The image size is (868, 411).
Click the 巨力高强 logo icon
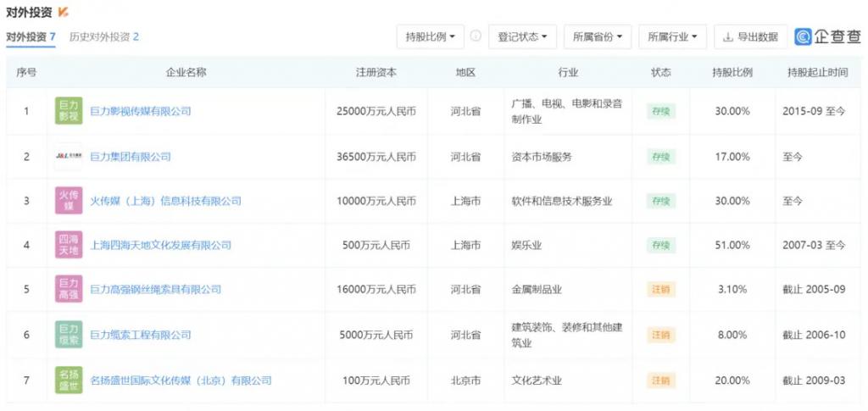click(x=69, y=289)
